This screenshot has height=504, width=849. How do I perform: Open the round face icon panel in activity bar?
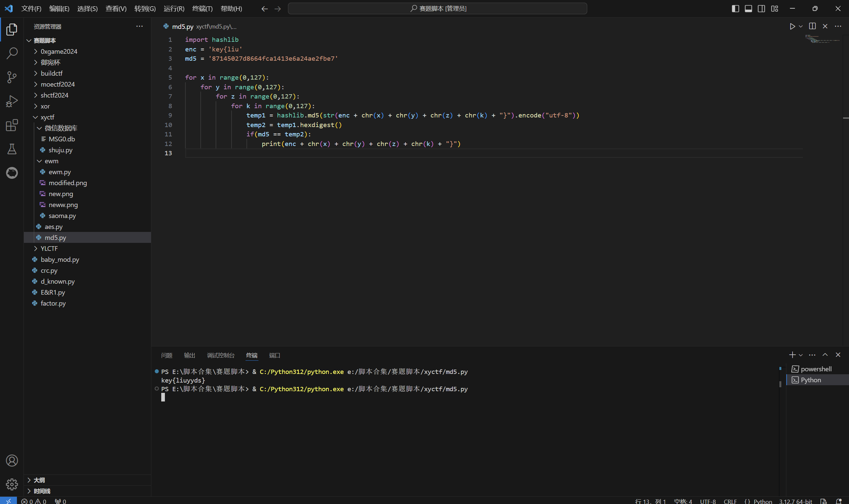(x=12, y=173)
